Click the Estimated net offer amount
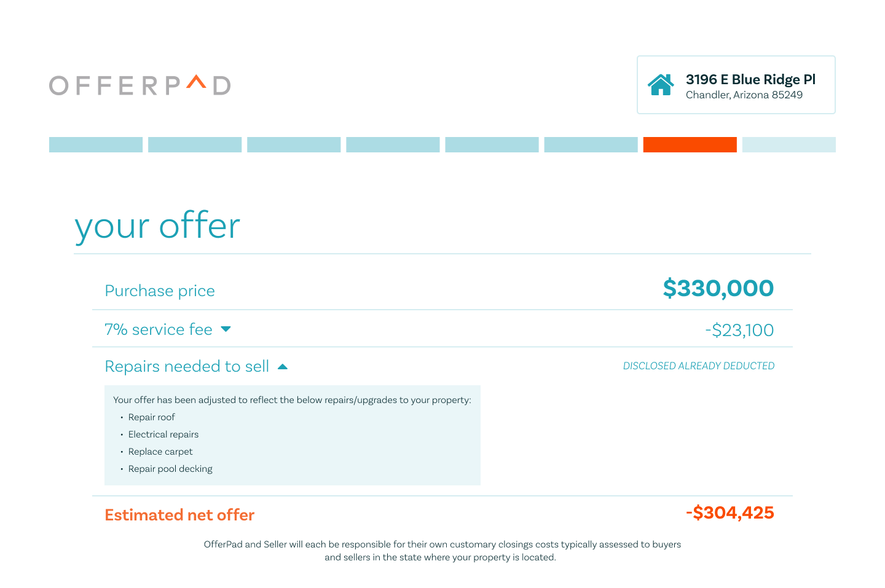 tap(730, 512)
